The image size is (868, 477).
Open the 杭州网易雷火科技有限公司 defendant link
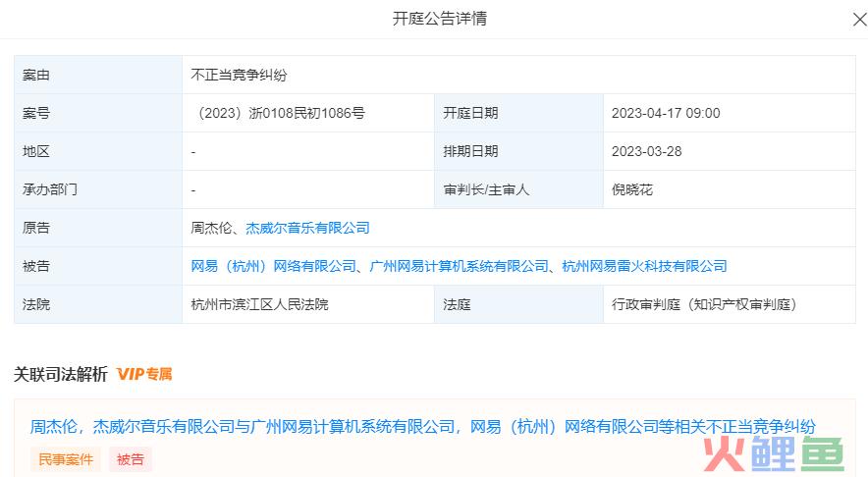pyautogui.click(x=644, y=266)
